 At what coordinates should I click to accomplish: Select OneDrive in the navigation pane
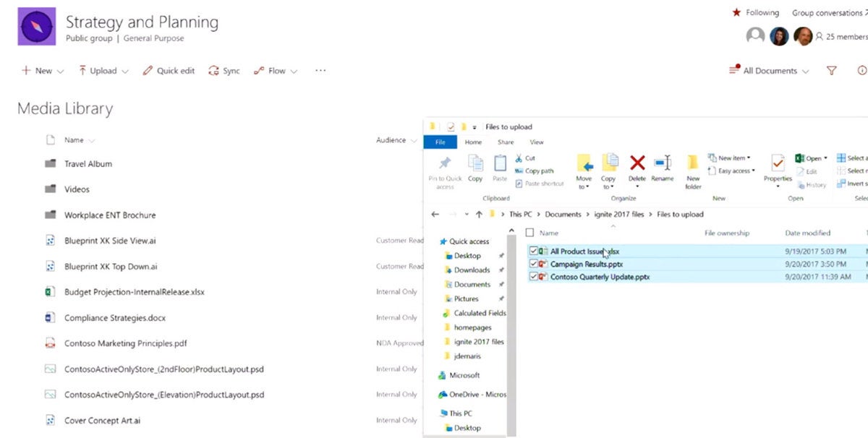click(x=472, y=394)
